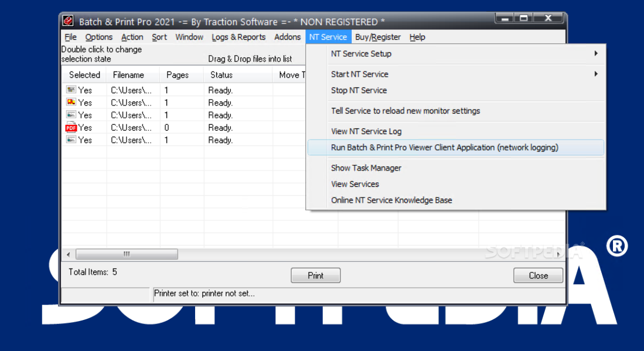Open the Options menu
This screenshot has width=644, height=351.
coord(98,37)
